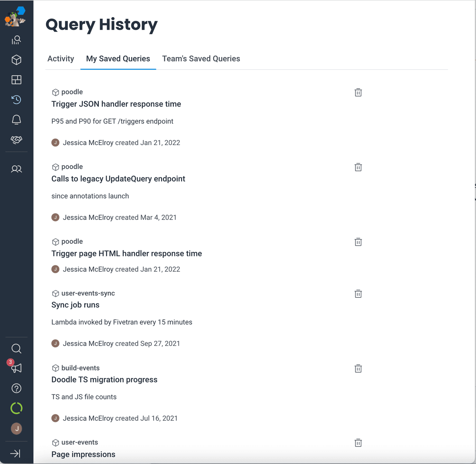Expand the sidebar using arrow icon
The height and width of the screenshot is (464, 476).
point(16,453)
